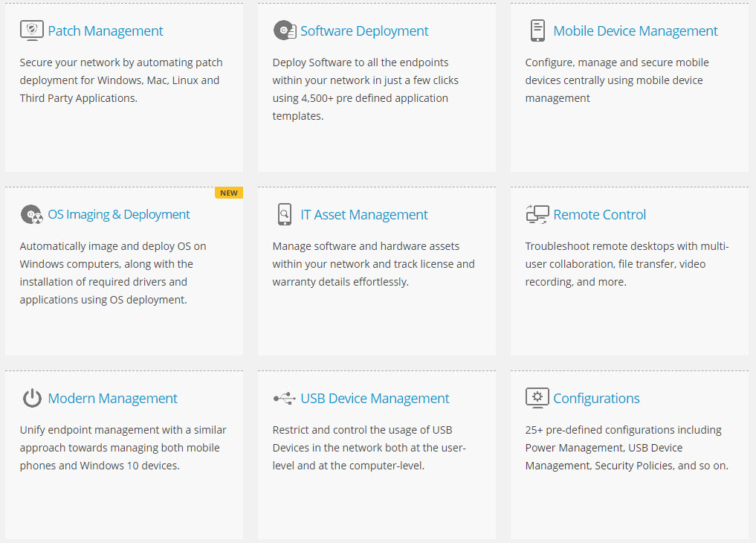Click the Remote Control dual-monitor icon
The image size is (756, 543).
pyautogui.click(x=537, y=214)
